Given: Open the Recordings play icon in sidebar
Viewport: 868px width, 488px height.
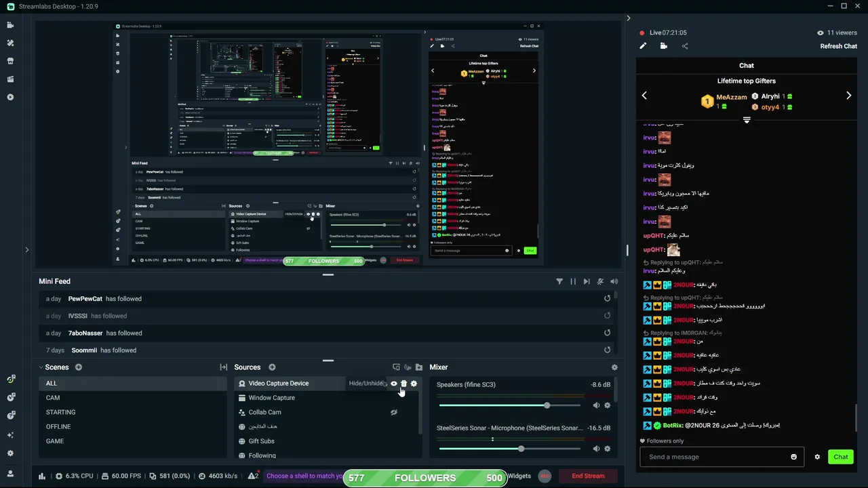Looking at the screenshot, I should click(x=10, y=97).
